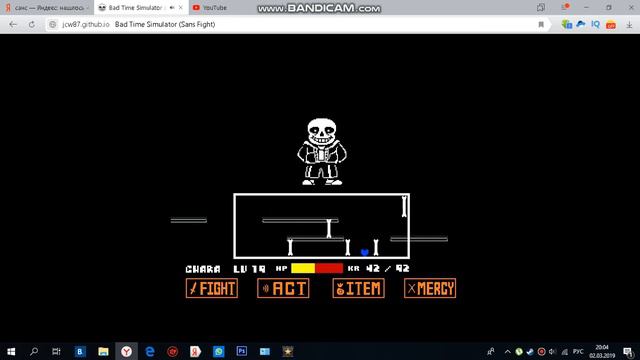Click the 'CHARA' player name
The height and width of the screenshot is (360, 640).
pyautogui.click(x=203, y=269)
